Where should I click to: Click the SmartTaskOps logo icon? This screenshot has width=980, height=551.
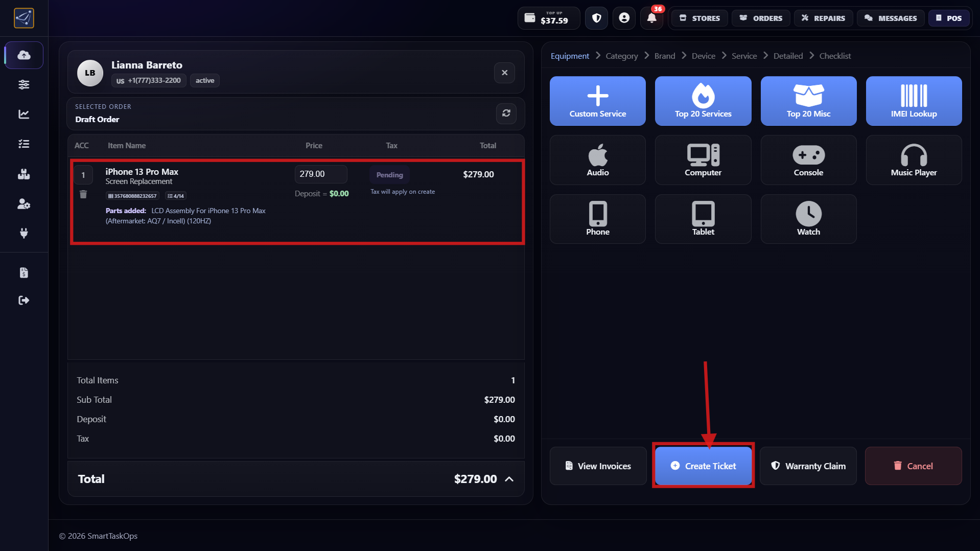coord(24,18)
